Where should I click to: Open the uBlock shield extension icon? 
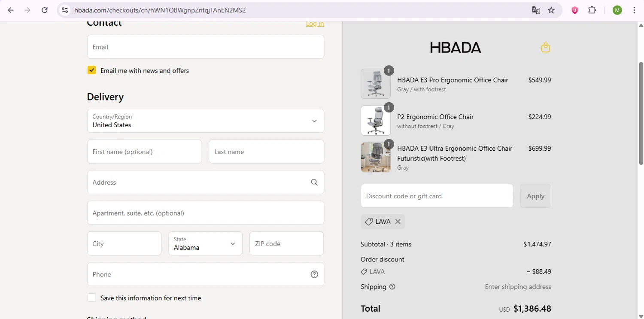pyautogui.click(x=574, y=10)
